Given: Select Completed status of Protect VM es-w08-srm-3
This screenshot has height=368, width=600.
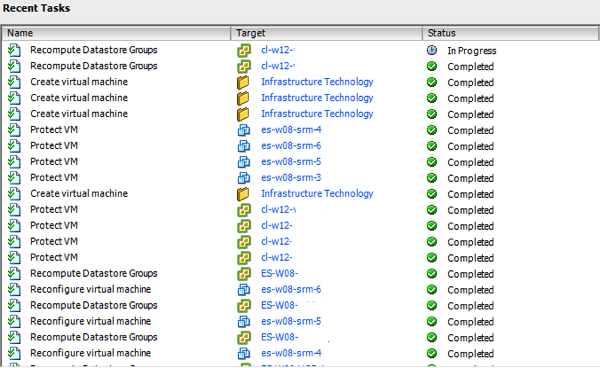Looking at the screenshot, I should 471,179.
